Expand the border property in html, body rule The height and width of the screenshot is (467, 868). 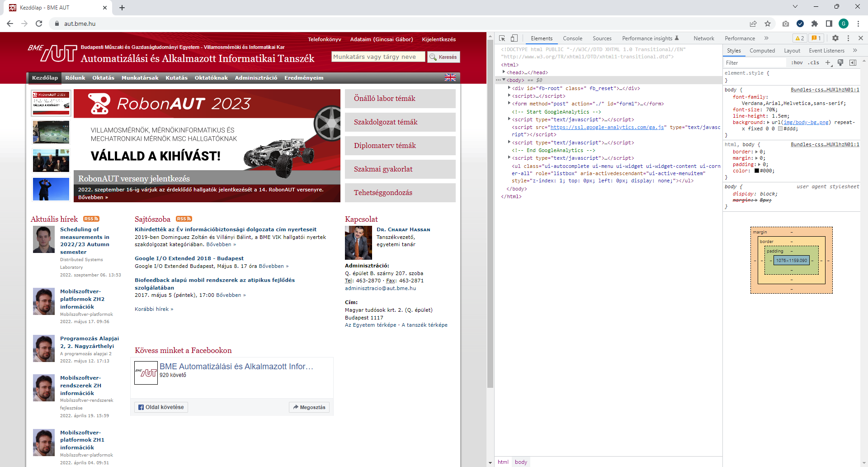pyautogui.click(x=757, y=152)
